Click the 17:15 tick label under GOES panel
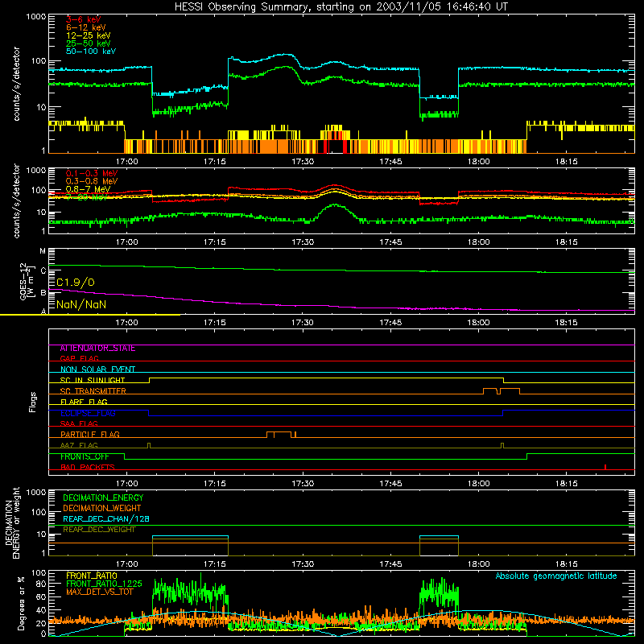This screenshot has height=644, width=644. (215, 323)
